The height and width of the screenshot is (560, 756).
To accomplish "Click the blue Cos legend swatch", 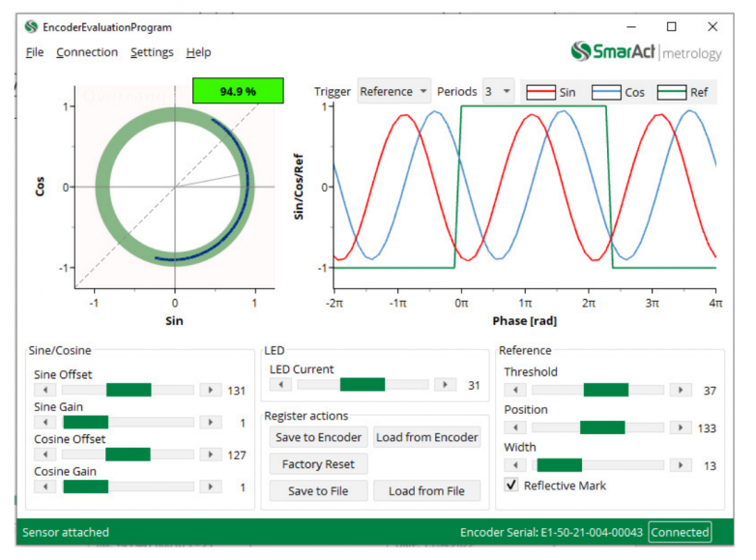I will [x=606, y=92].
